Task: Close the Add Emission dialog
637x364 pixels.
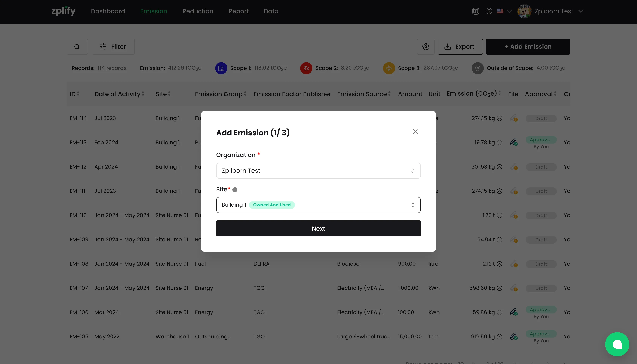Action: (415, 132)
